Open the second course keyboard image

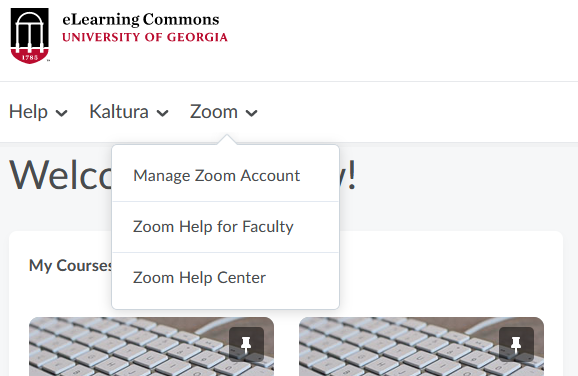[x=421, y=347]
